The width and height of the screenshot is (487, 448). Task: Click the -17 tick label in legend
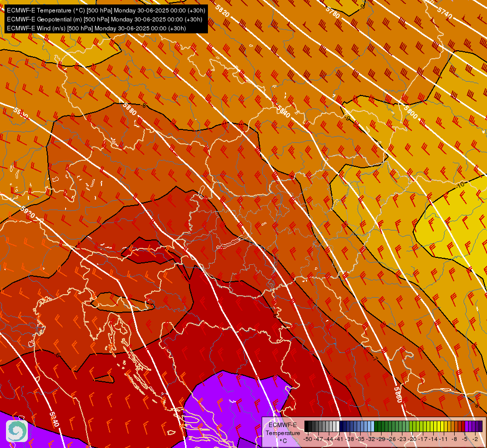(x=423, y=439)
